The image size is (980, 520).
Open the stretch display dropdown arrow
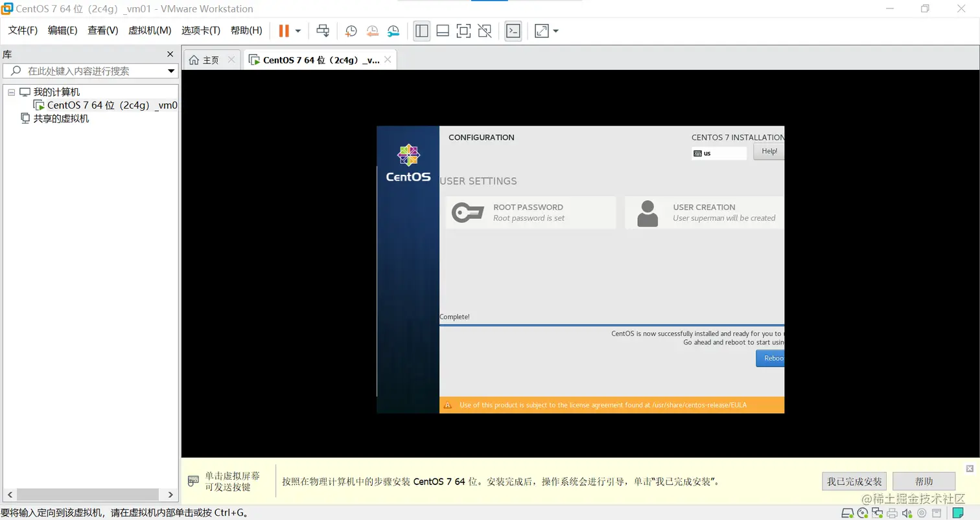coord(555,30)
